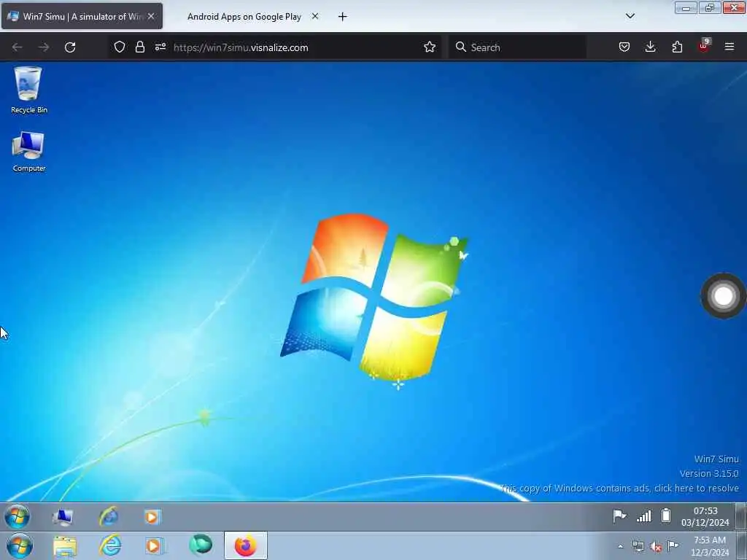Show hidden tray icons arrow
This screenshot has height=560, width=747.
[x=620, y=546]
